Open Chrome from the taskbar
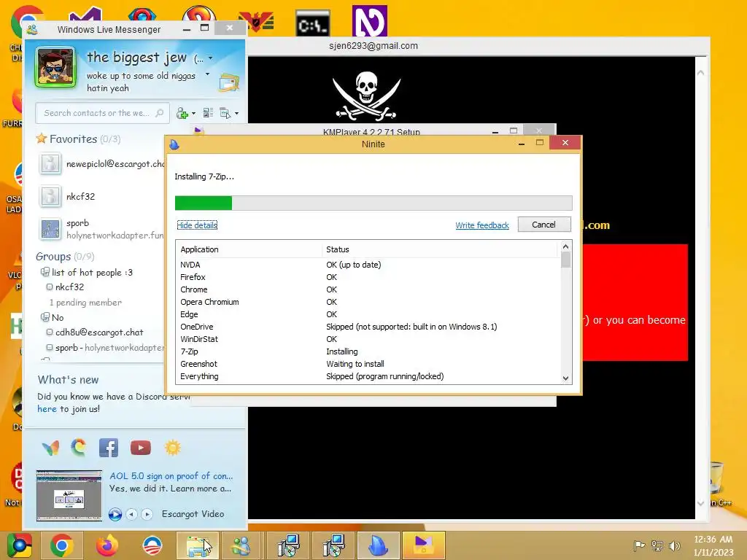Image resolution: width=747 pixels, height=560 pixels. 62,545
